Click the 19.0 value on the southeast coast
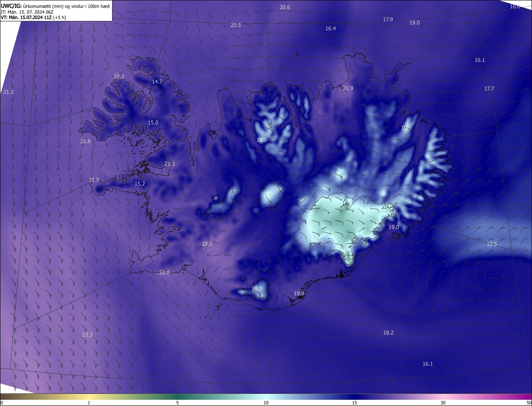Viewport: 532px width, 406px height. coord(394,227)
